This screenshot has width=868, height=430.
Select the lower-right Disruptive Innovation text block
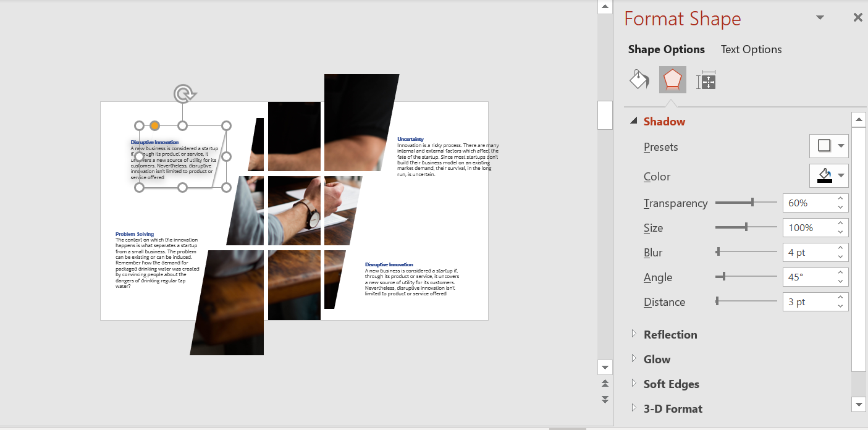(x=412, y=279)
